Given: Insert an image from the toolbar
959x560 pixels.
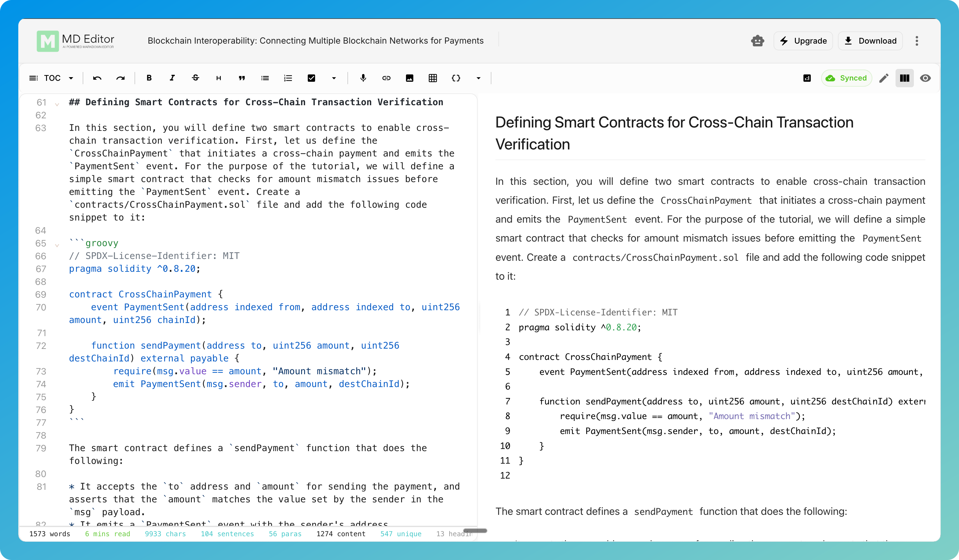Looking at the screenshot, I should pyautogui.click(x=409, y=78).
